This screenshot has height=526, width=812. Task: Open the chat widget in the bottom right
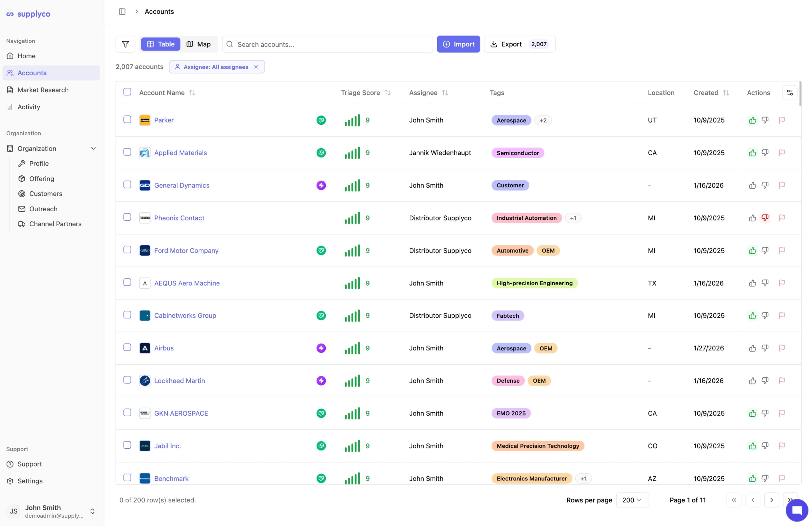[x=797, y=510]
